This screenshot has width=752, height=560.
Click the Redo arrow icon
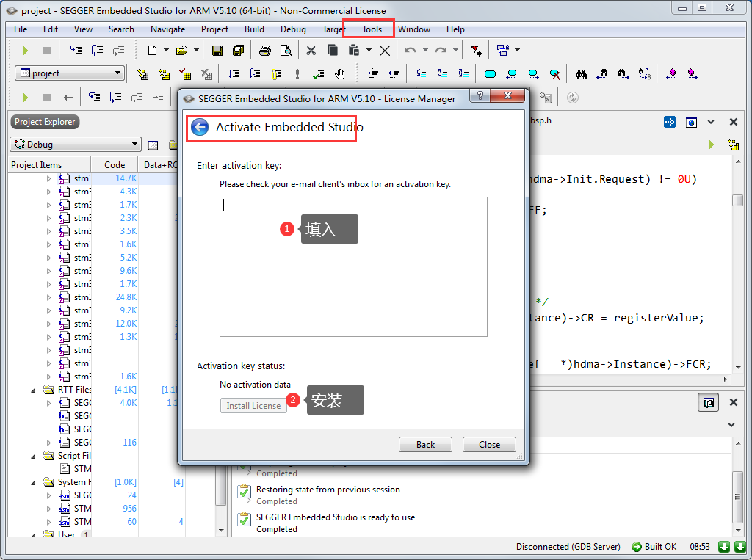[x=441, y=51]
